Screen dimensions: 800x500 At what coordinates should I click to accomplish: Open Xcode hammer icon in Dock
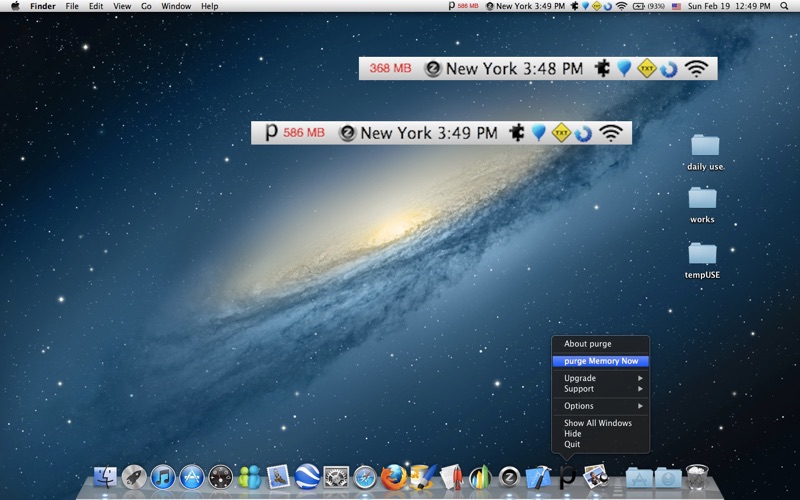[538, 478]
